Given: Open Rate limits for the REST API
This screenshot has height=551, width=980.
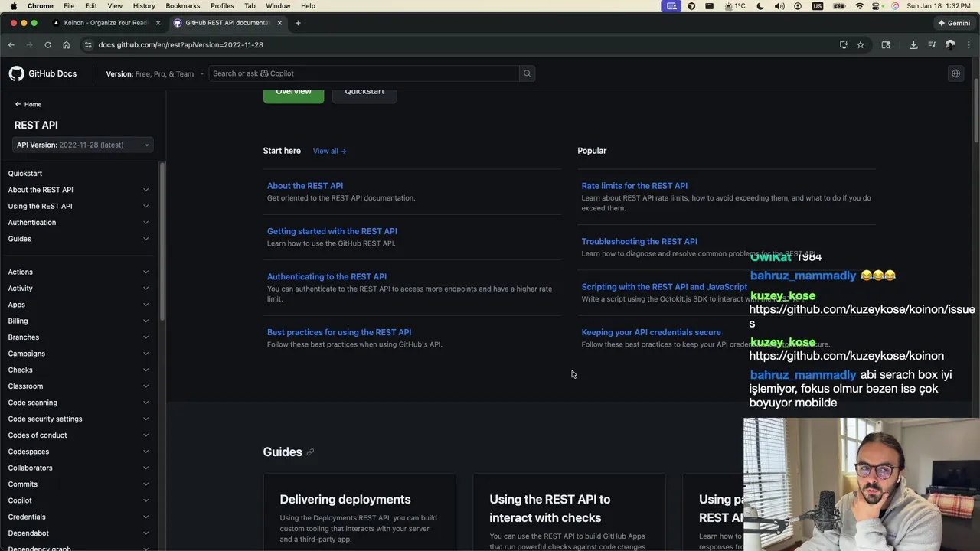Looking at the screenshot, I should point(634,186).
